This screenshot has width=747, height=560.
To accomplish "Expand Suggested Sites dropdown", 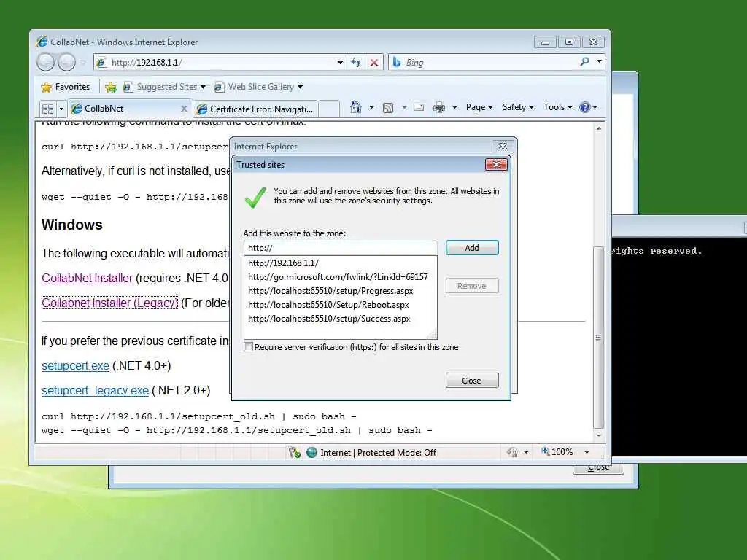I will pyautogui.click(x=203, y=87).
